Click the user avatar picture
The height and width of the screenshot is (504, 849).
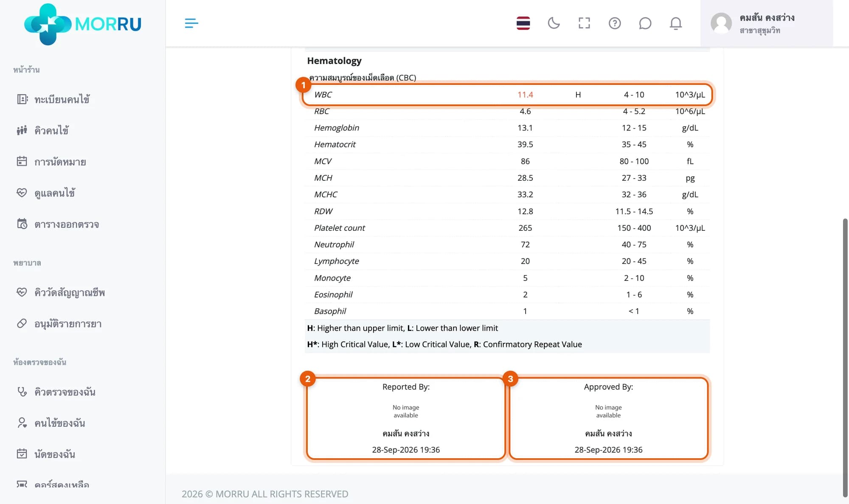click(x=721, y=23)
